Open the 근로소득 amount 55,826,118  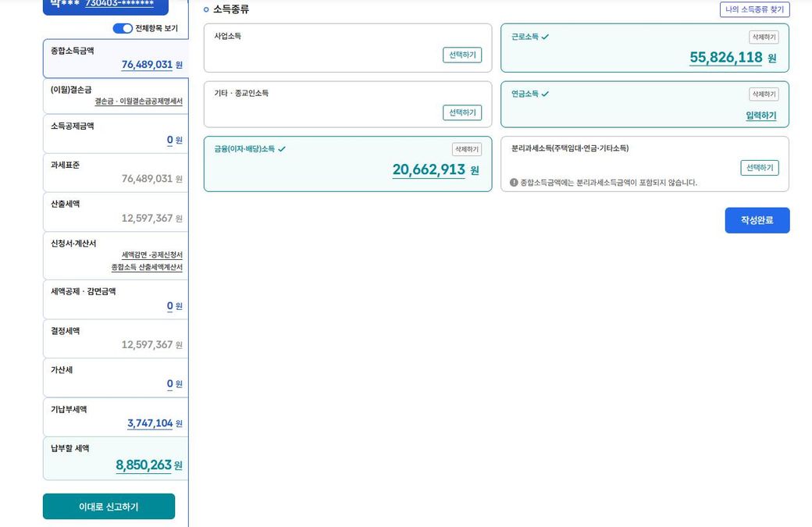[725, 57]
